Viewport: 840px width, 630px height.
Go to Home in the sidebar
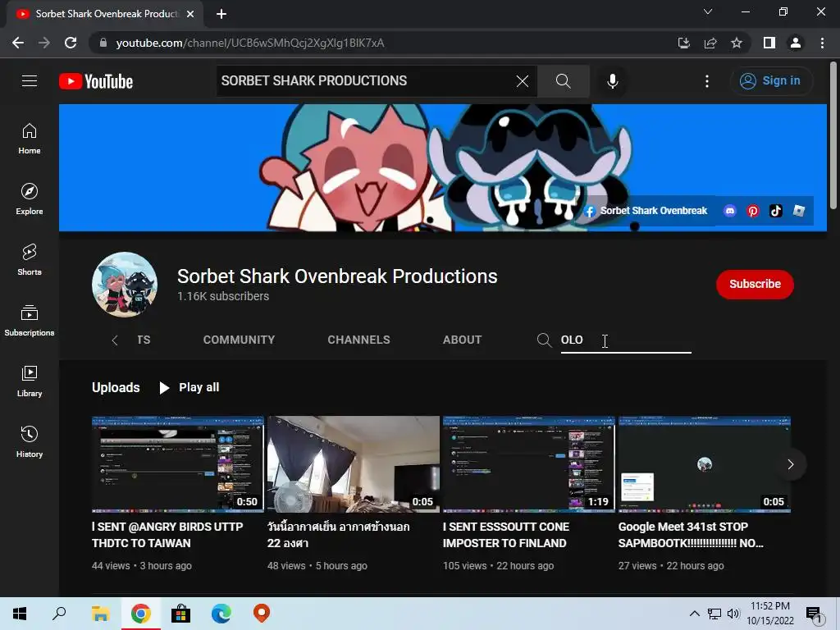tap(30, 139)
